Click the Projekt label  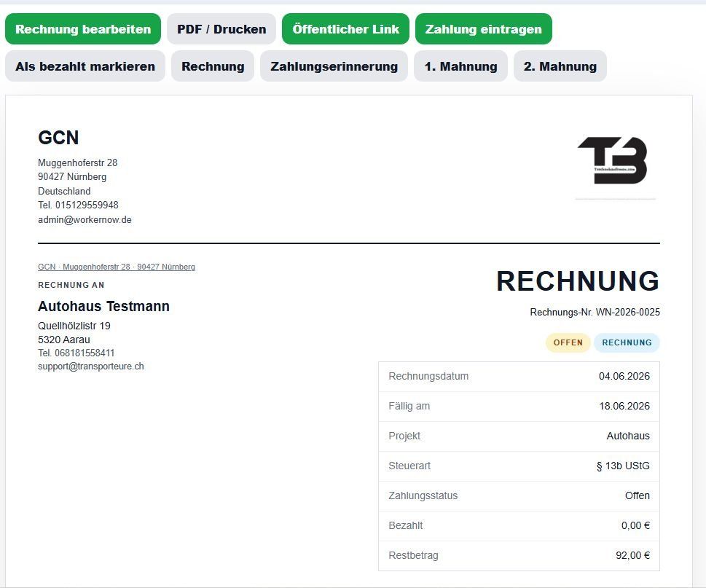[404, 436]
